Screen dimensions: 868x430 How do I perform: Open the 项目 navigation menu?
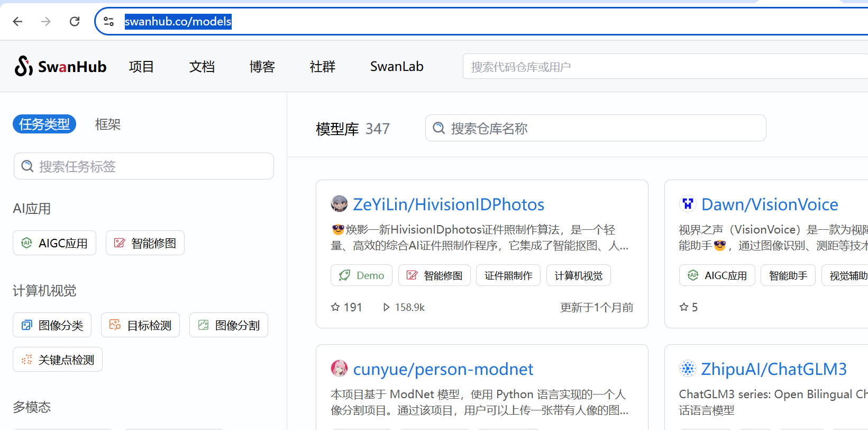[x=141, y=66]
